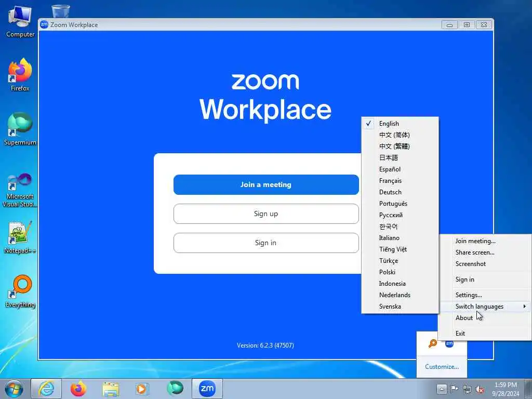
Task: Open Windows Media Player from the taskbar
Action: click(x=142, y=389)
